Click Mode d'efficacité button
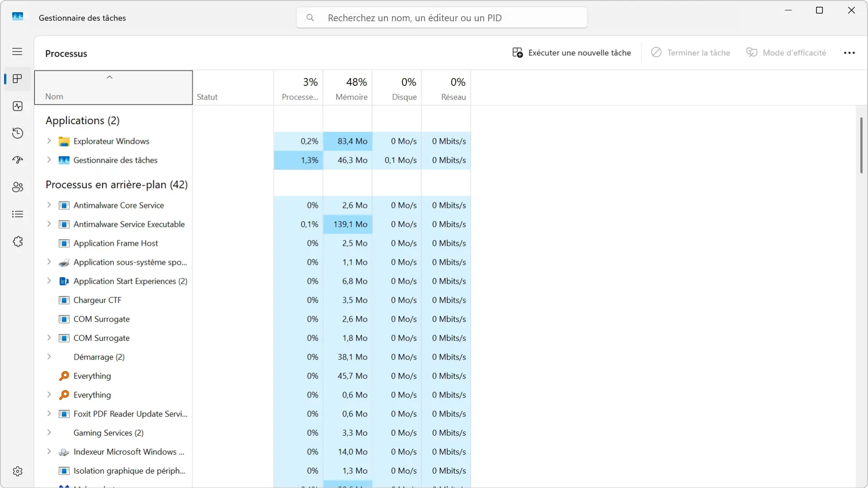Viewport: 868px width, 488px height. coord(786,53)
